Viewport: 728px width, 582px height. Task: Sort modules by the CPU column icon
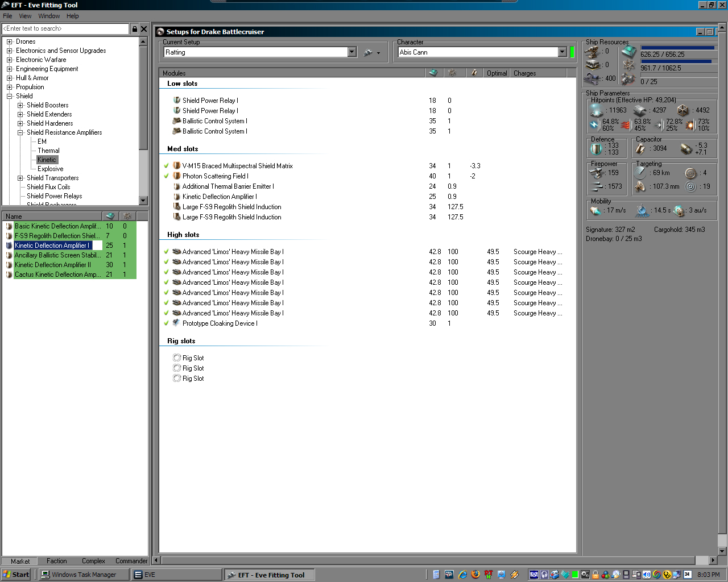433,73
